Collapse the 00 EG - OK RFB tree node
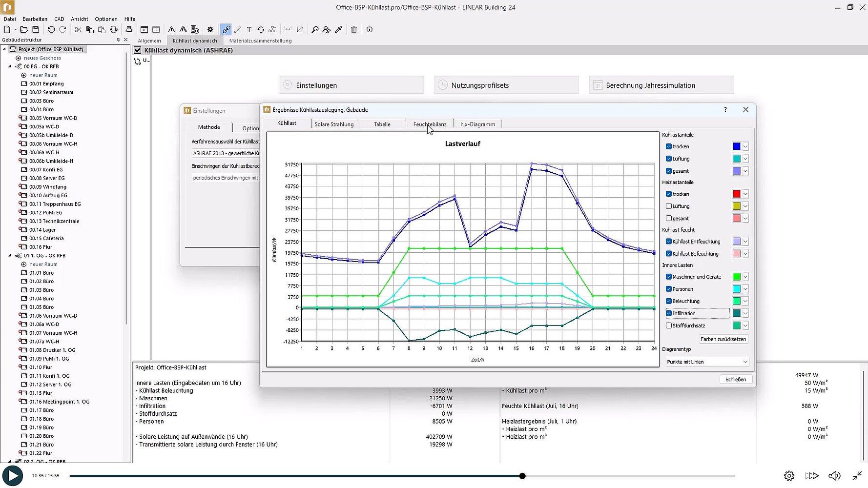868x488 pixels. [10, 66]
